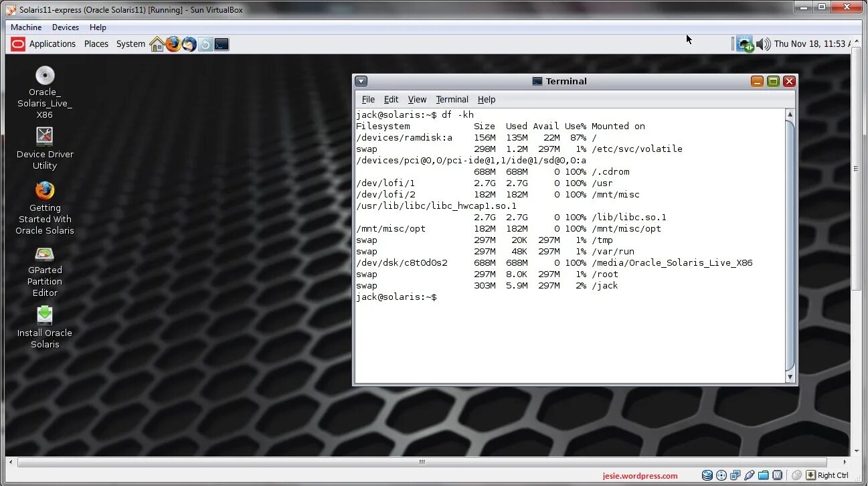Image resolution: width=868 pixels, height=486 pixels.
Task: Click the '/jack' mount point text
Action: click(x=604, y=286)
